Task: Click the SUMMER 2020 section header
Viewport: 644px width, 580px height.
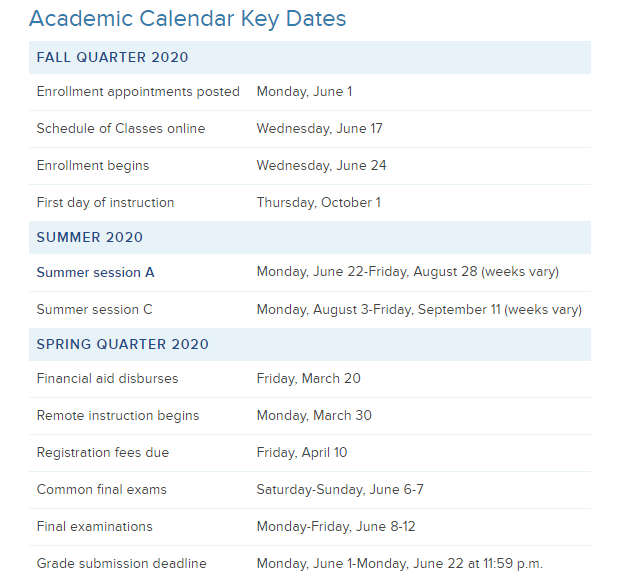Action: [x=90, y=238]
